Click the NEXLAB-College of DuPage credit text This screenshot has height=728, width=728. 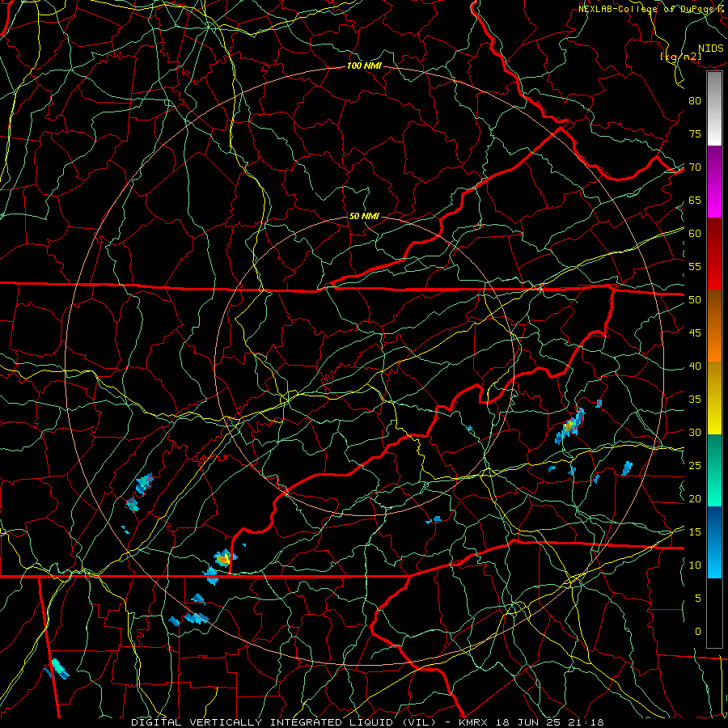pyautogui.click(x=650, y=9)
